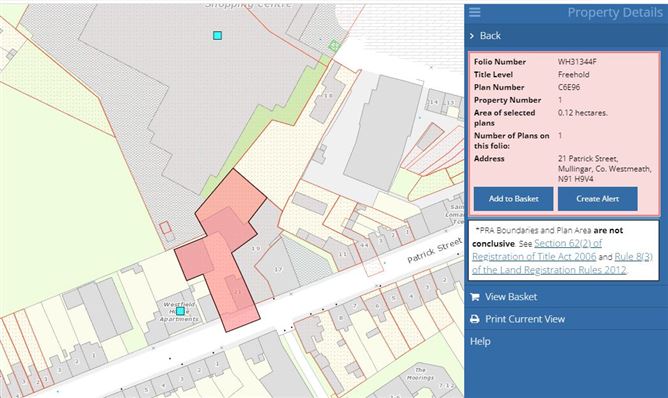Add property to basket
The image size is (668, 398).
[x=513, y=199]
